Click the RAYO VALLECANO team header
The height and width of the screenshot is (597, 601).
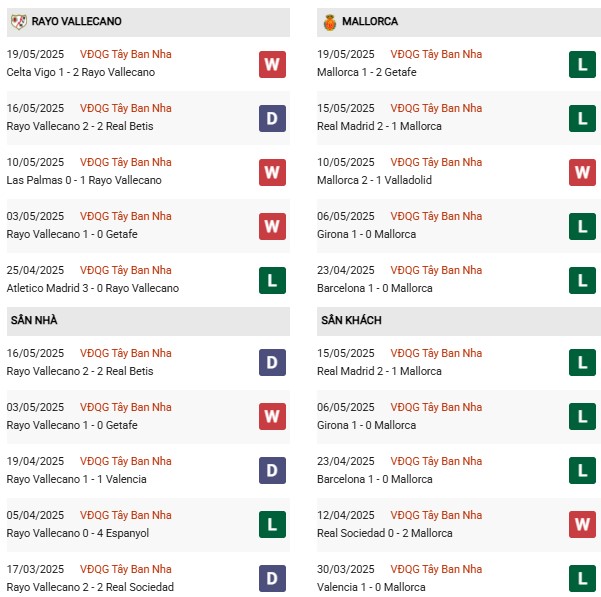(x=77, y=21)
